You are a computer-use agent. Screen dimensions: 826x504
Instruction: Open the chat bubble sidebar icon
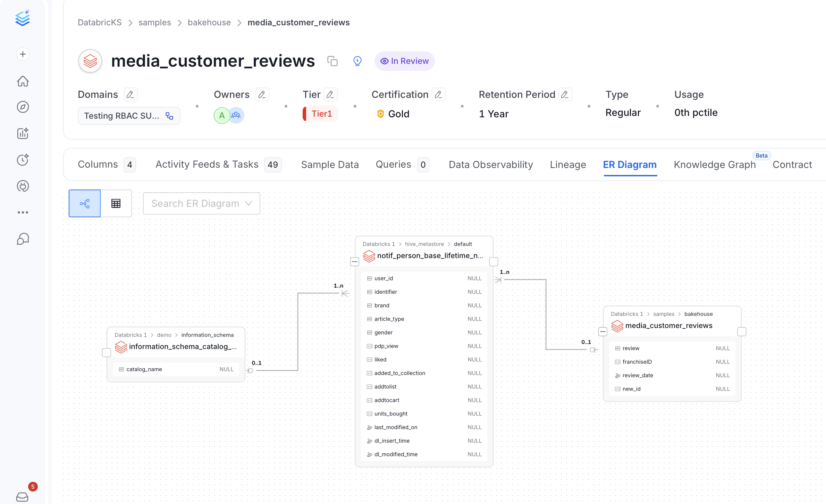coord(23,239)
